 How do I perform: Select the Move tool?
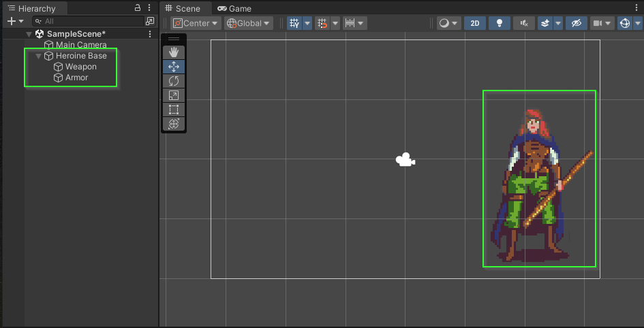point(174,67)
